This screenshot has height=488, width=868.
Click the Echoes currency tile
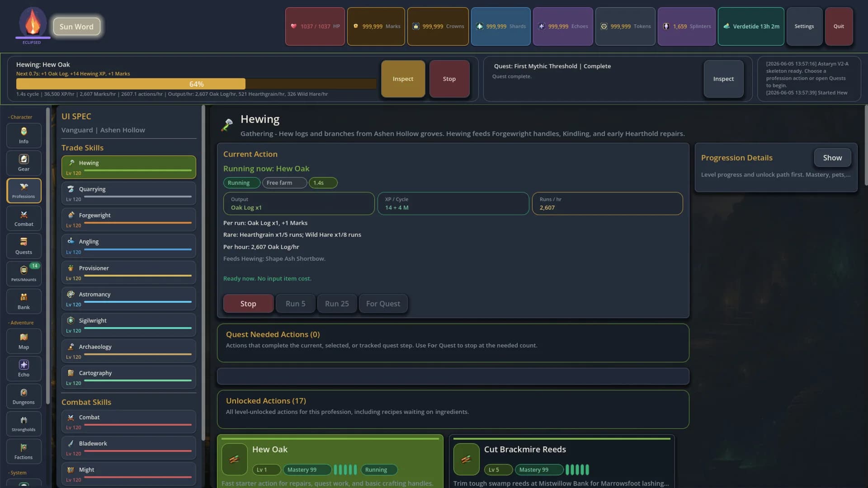(563, 26)
